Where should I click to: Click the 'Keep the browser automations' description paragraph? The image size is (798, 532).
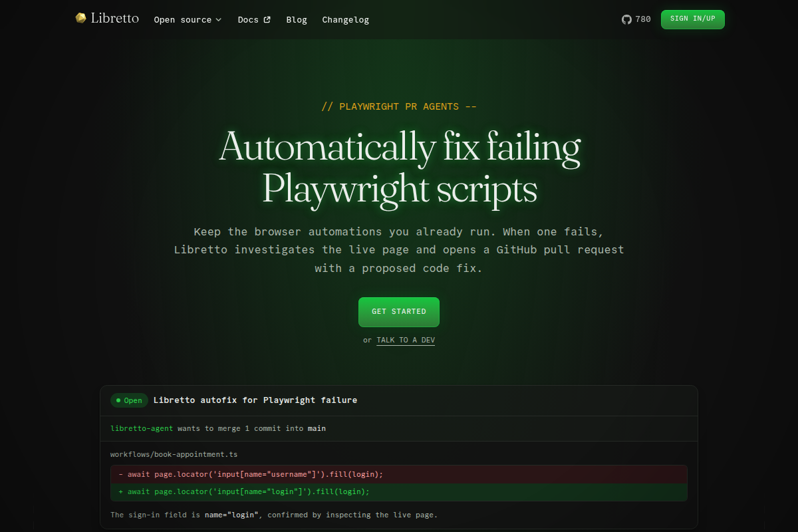(x=399, y=250)
